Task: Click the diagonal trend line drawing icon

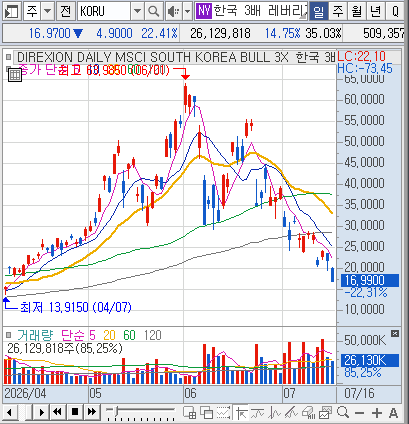Action: 291,413
